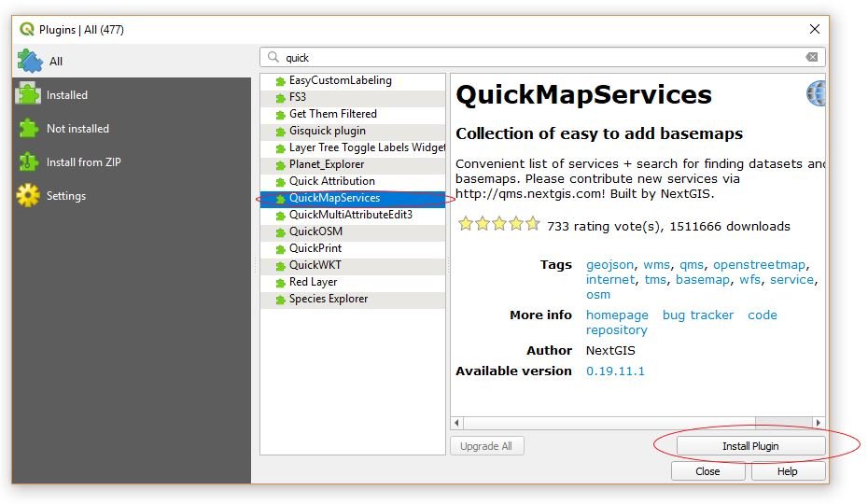This screenshot has height=504, width=868.
Task: Click the Close button
Action: tap(707, 471)
